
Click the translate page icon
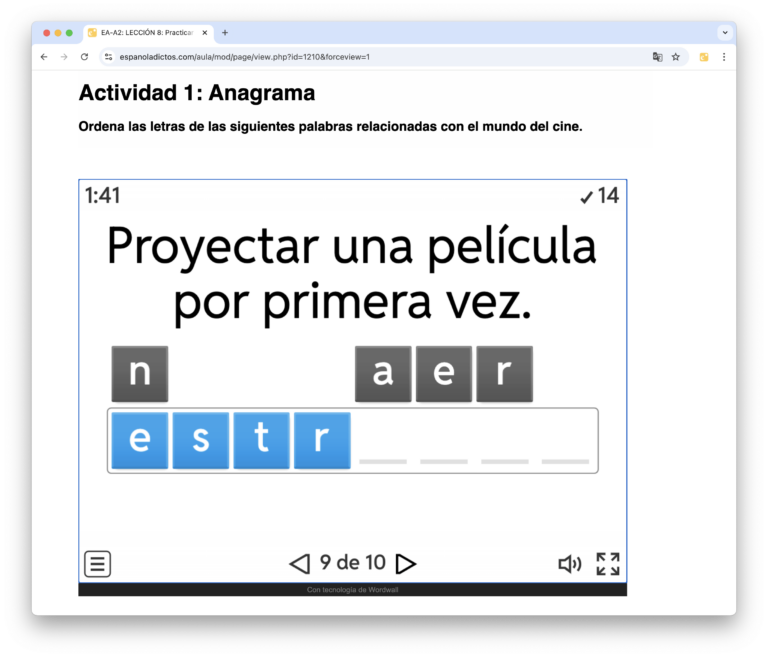[x=657, y=57]
